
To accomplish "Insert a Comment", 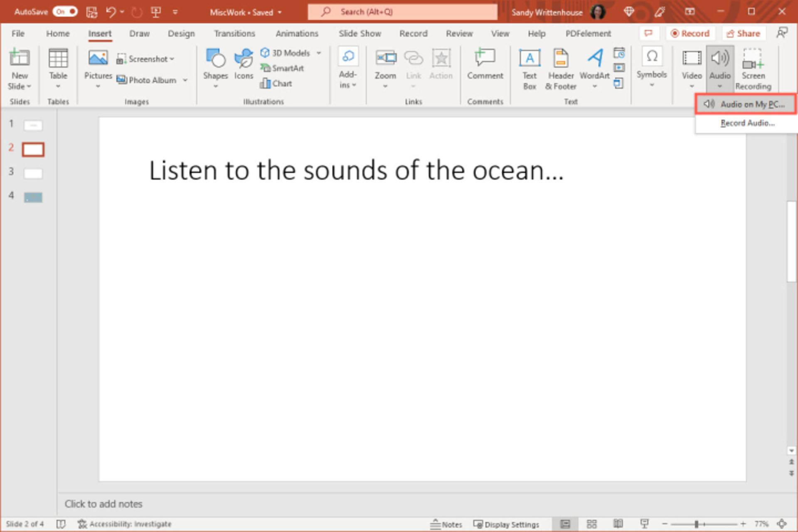I will (x=485, y=64).
